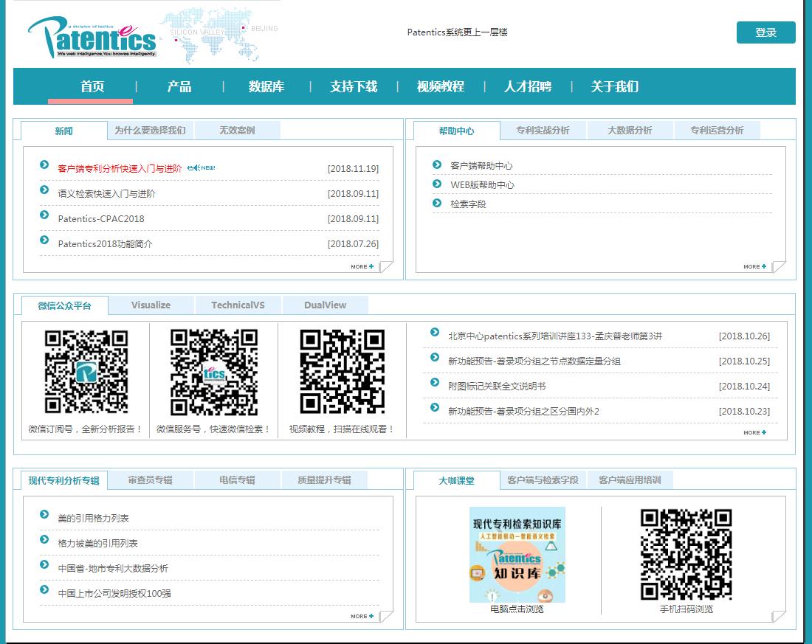Click the Patentics logo
Image resolution: width=812 pixels, height=644 pixels.
pos(92,38)
